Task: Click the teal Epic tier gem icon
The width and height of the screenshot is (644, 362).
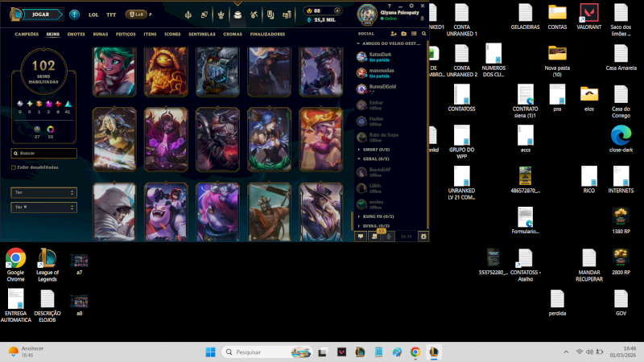Action: point(68,104)
